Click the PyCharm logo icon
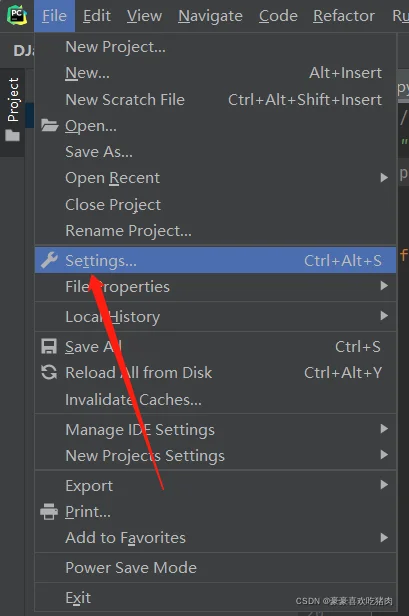The height and width of the screenshot is (616, 409). coord(17,16)
